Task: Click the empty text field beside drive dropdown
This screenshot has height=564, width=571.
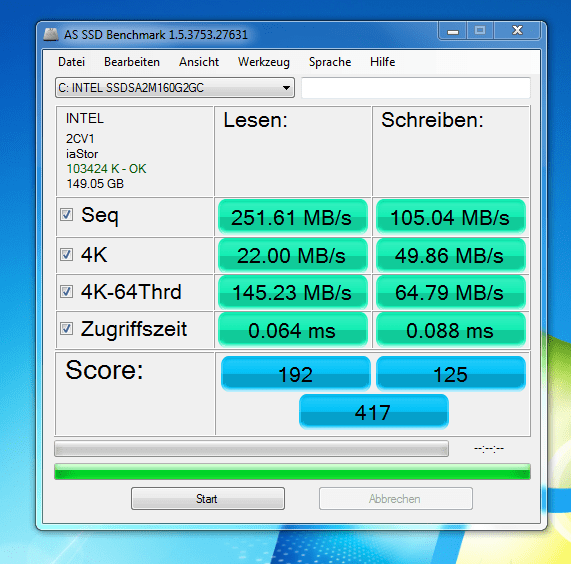Action: click(x=416, y=87)
